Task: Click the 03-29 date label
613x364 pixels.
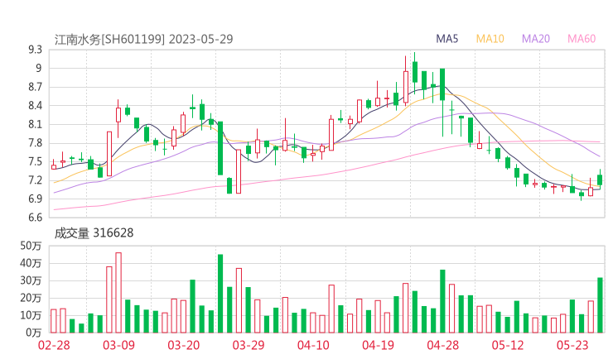Action: click(x=249, y=345)
